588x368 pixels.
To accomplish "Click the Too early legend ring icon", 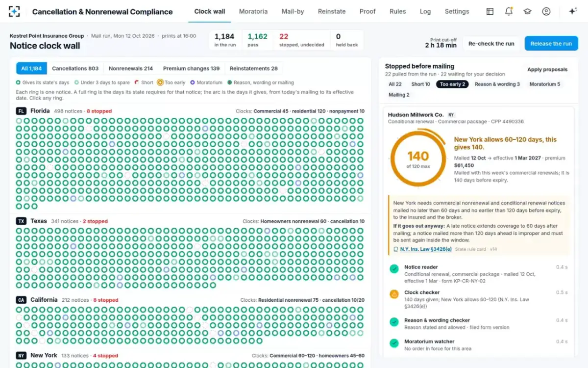I will click(160, 82).
